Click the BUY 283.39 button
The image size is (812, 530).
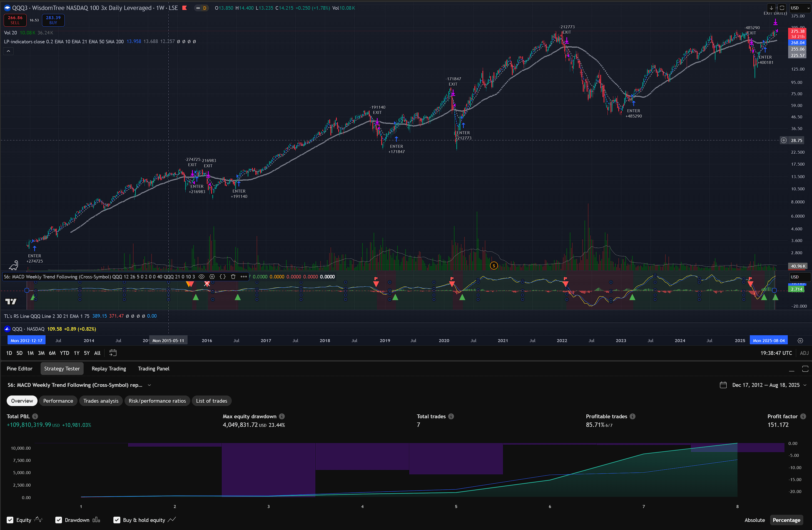(53, 20)
